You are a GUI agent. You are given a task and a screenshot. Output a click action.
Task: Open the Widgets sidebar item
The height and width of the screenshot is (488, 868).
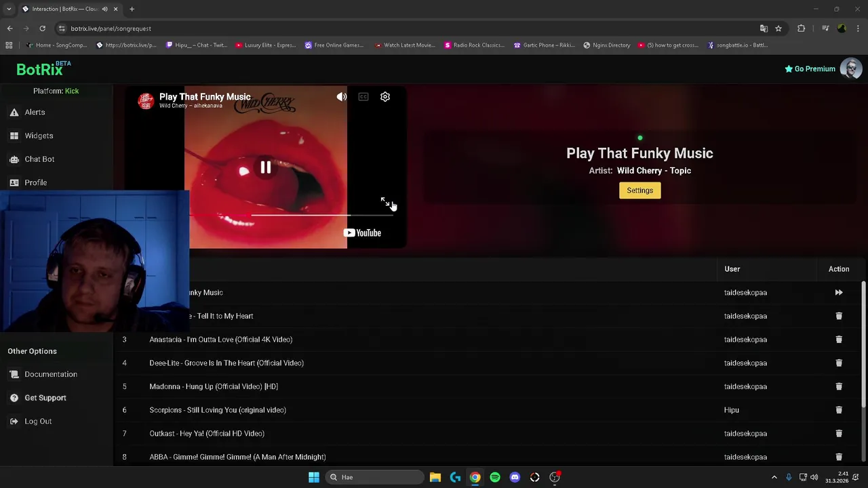click(39, 136)
